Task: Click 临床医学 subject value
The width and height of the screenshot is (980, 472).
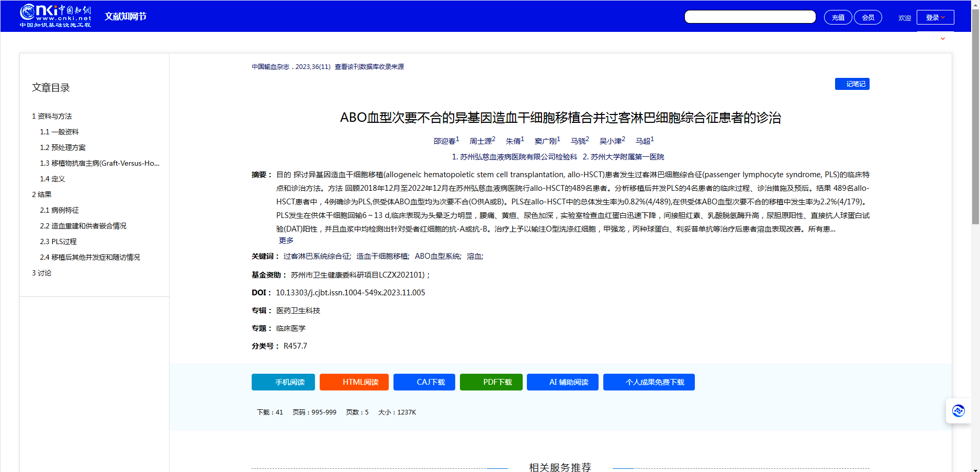Action: (x=291, y=328)
